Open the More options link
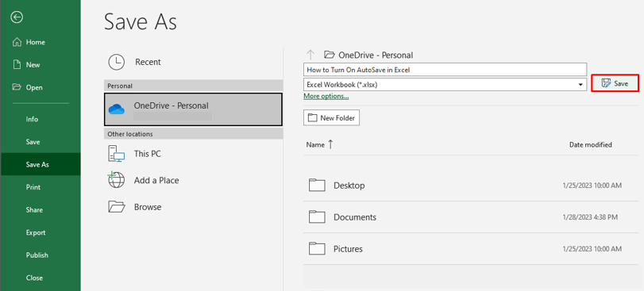644x291 pixels. [x=326, y=96]
